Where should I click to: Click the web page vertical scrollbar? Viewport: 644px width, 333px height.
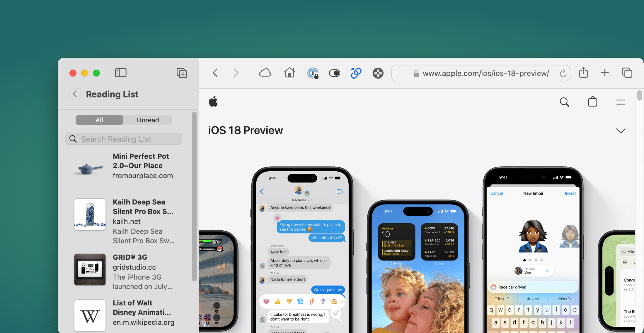point(639,96)
